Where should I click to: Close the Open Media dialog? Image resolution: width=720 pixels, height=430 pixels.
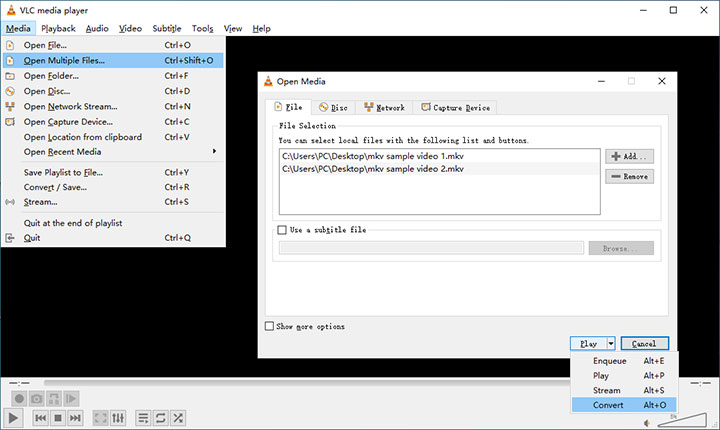pyautogui.click(x=662, y=81)
